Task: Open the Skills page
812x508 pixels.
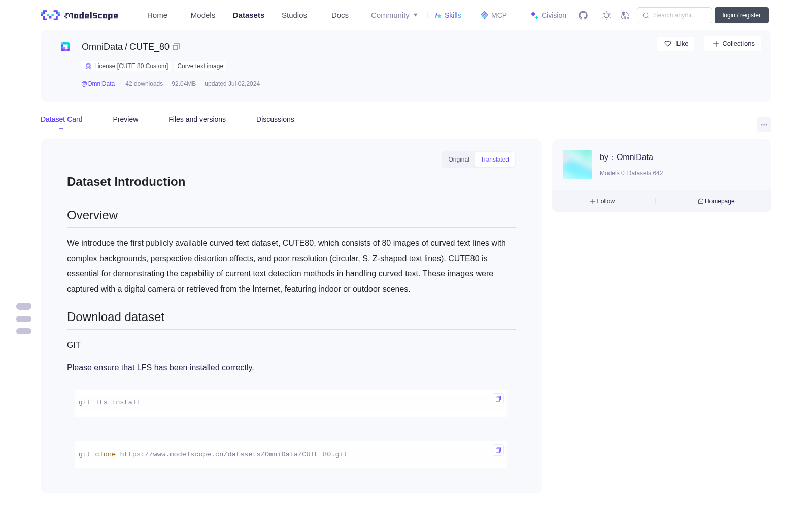Action: point(448,15)
